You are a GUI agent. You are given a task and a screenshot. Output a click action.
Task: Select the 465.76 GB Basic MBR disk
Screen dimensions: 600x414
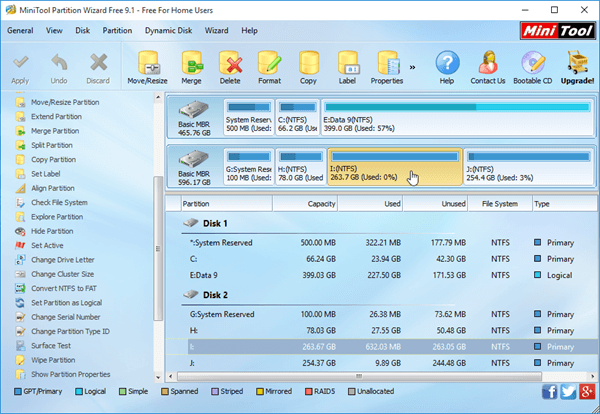[x=194, y=117]
